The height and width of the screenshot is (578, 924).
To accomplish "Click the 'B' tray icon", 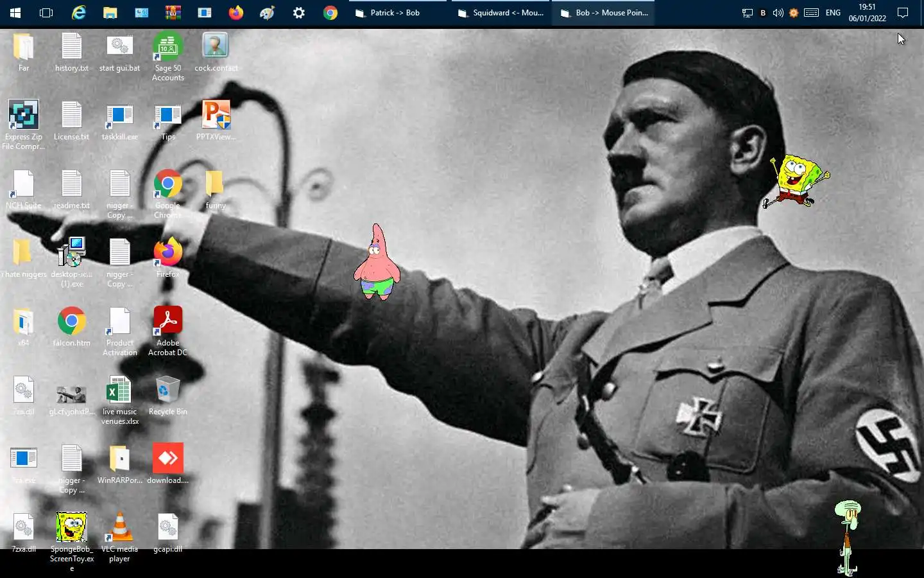I will coord(763,12).
